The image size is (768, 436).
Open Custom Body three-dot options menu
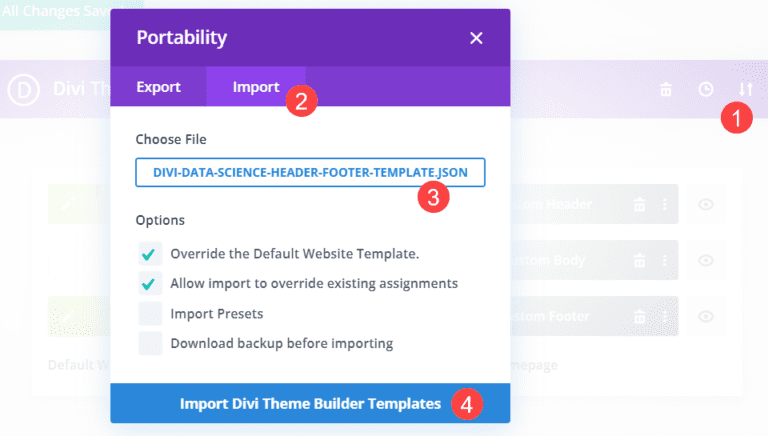tap(664, 260)
